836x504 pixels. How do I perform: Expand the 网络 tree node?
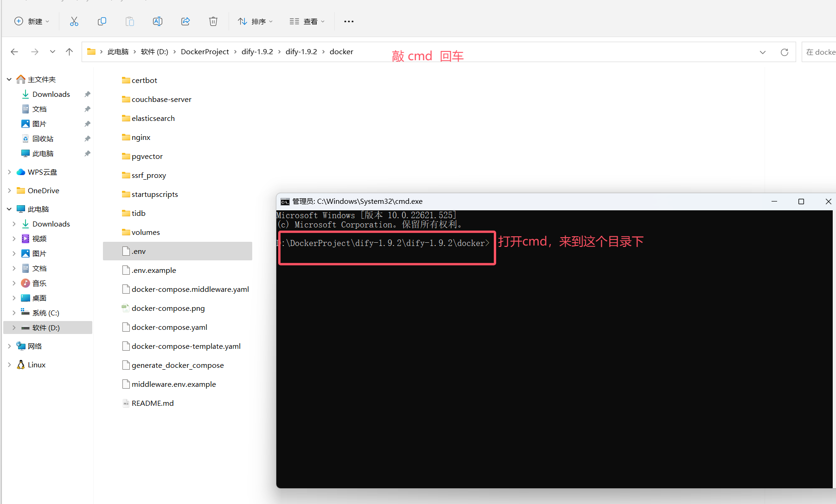pos(9,346)
